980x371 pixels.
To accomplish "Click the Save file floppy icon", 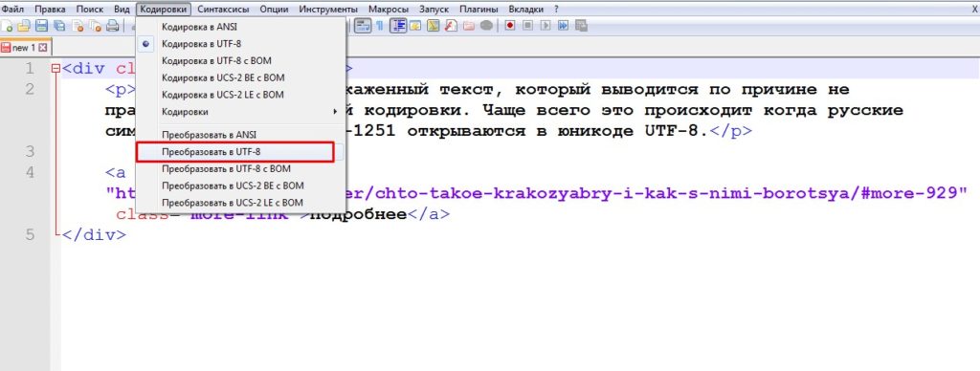I will [x=42, y=26].
